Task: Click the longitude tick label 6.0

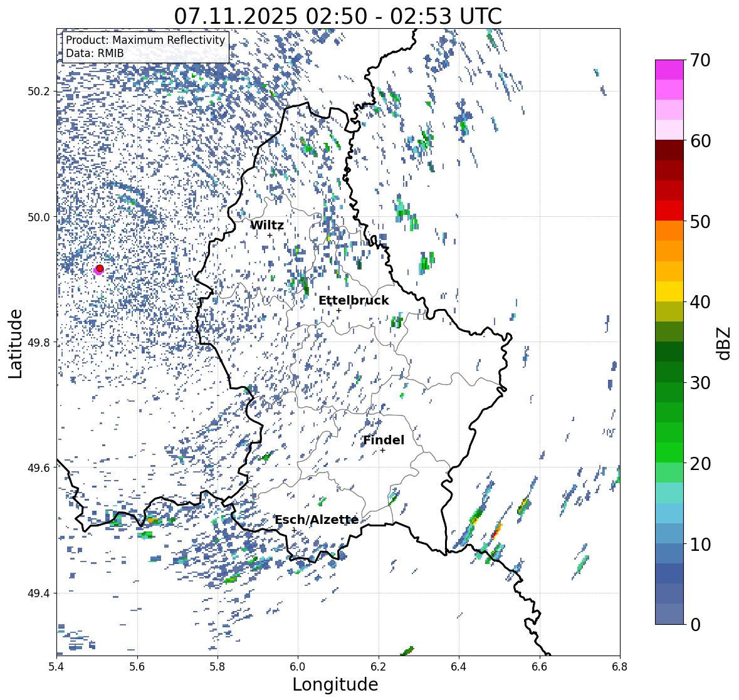Action: (298, 667)
